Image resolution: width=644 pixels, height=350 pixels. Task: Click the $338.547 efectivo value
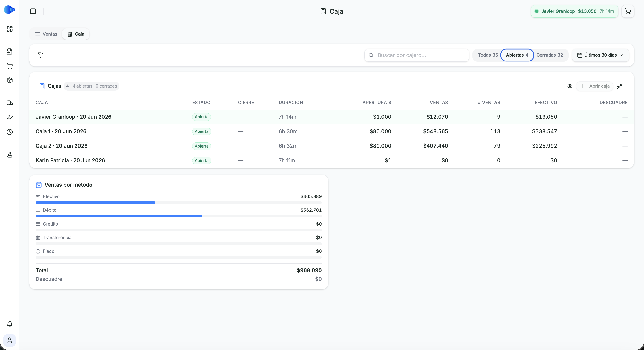click(544, 131)
